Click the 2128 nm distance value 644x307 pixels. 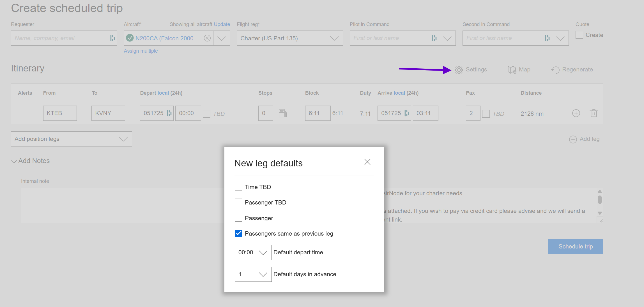tap(532, 114)
